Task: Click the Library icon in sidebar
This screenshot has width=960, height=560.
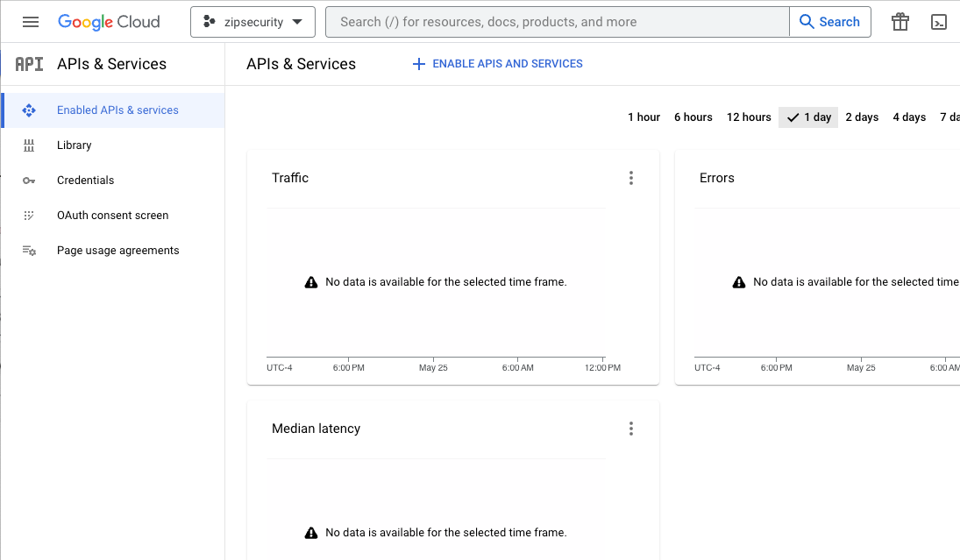Action: tap(29, 145)
